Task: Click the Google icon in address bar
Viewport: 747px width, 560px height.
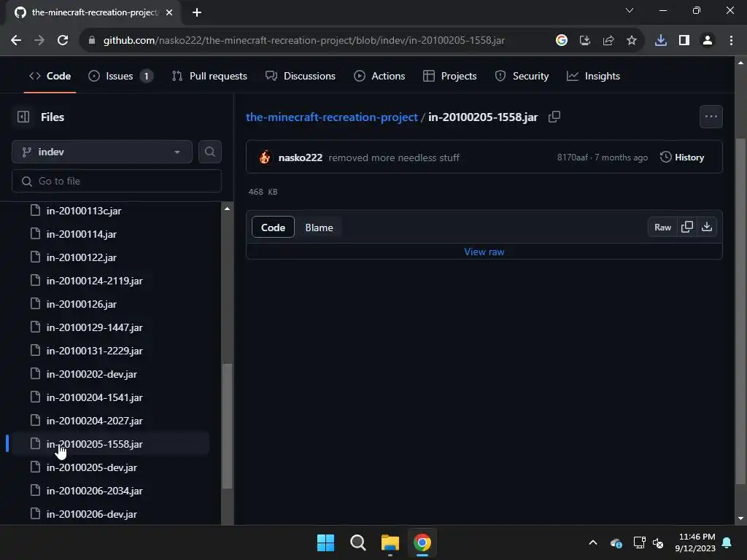Action: [x=561, y=40]
